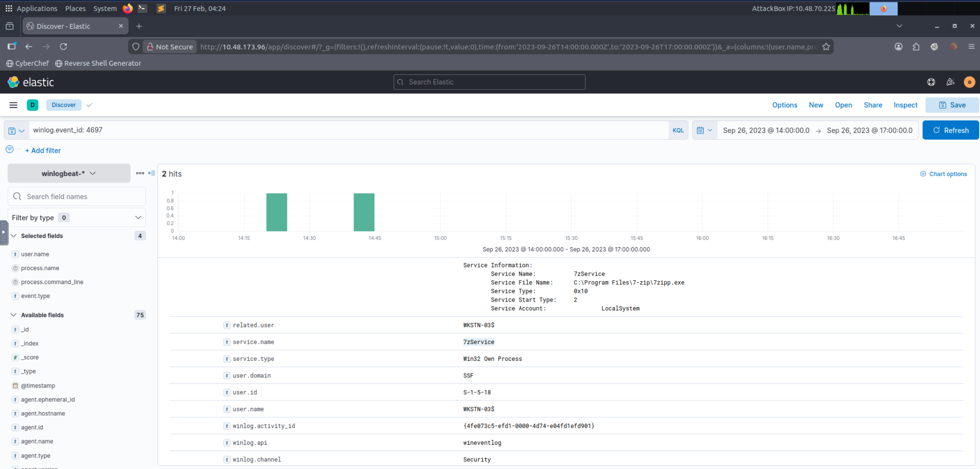
Task: Toggle the KQL query language switch
Action: 678,130
